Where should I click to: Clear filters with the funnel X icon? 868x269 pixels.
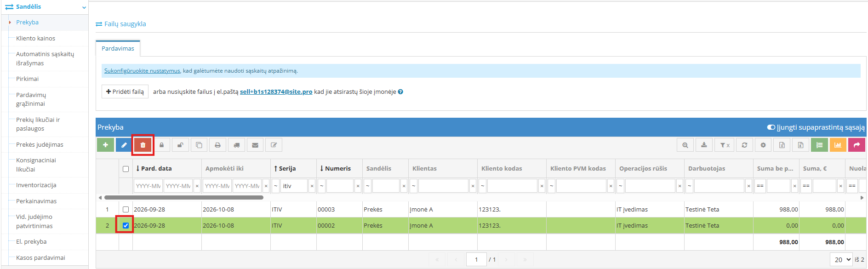pyautogui.click(x=725, y=145)
